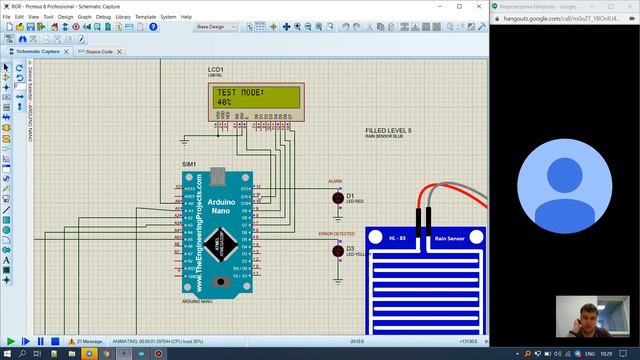The width and height of the screenshot is (640, 360).
Task: Select the 2D Text 'A' tool
Action: (x=6, y=260)
